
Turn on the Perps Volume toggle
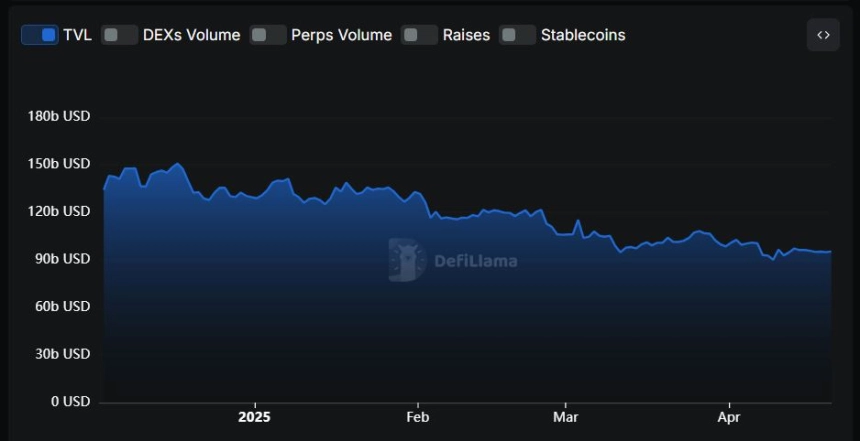pos(268,35)
